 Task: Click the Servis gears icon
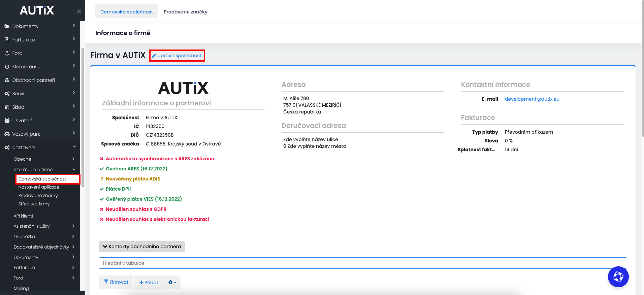[7, 94]
